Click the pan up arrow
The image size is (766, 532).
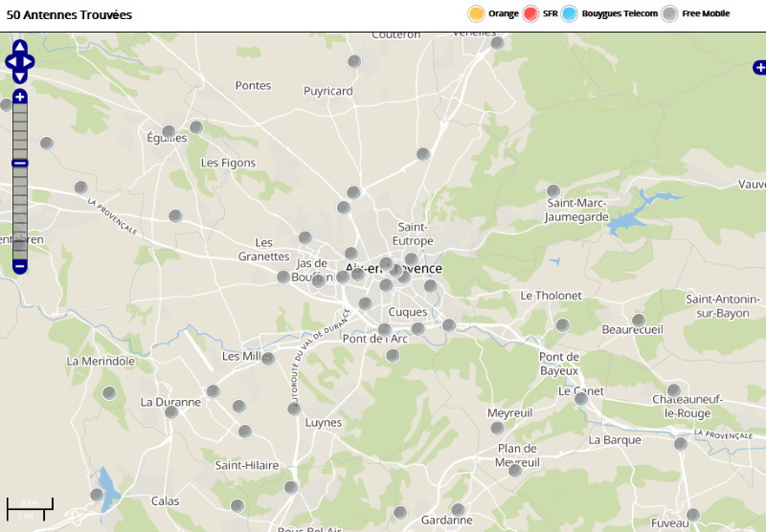point(19,47)
